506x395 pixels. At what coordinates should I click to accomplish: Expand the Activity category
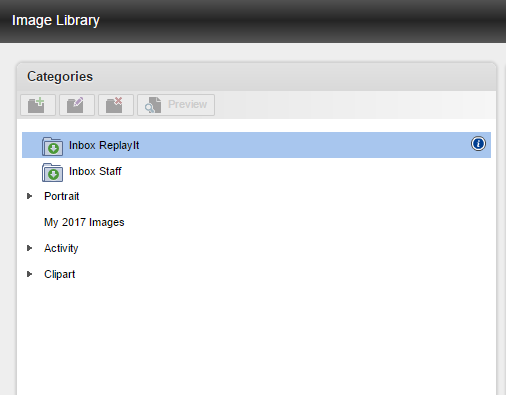click(x=29, y=248)
